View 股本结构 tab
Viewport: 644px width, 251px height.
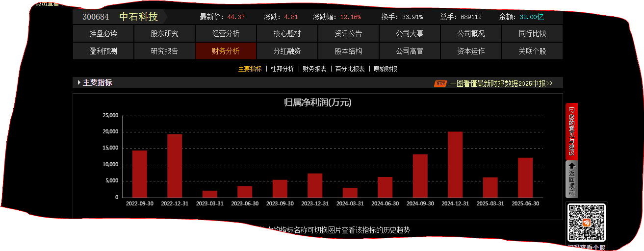349,51
